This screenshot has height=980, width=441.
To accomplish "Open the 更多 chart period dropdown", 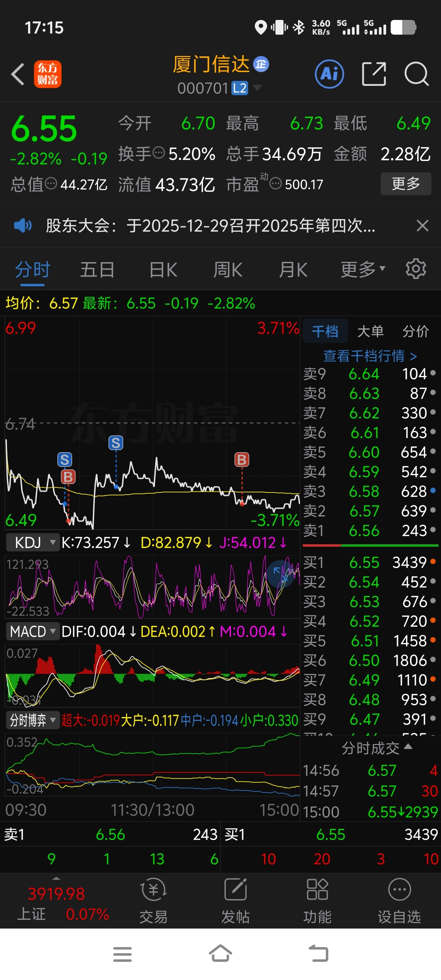I will tap(363, 269).
